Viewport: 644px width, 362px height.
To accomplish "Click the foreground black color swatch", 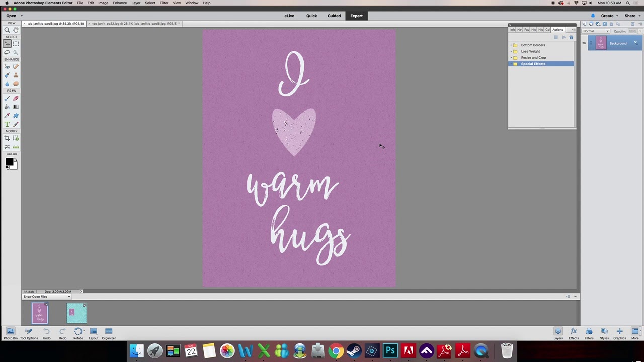I will tap(9, 162).
